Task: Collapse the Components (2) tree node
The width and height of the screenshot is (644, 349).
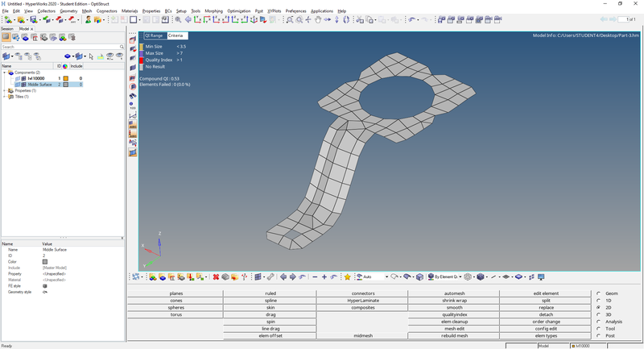Action: click(4, 73)
